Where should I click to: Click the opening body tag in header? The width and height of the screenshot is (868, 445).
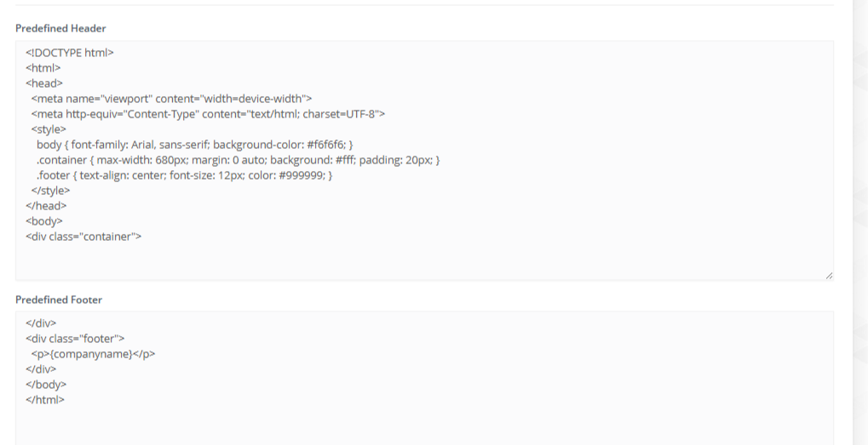click(43, 221)
